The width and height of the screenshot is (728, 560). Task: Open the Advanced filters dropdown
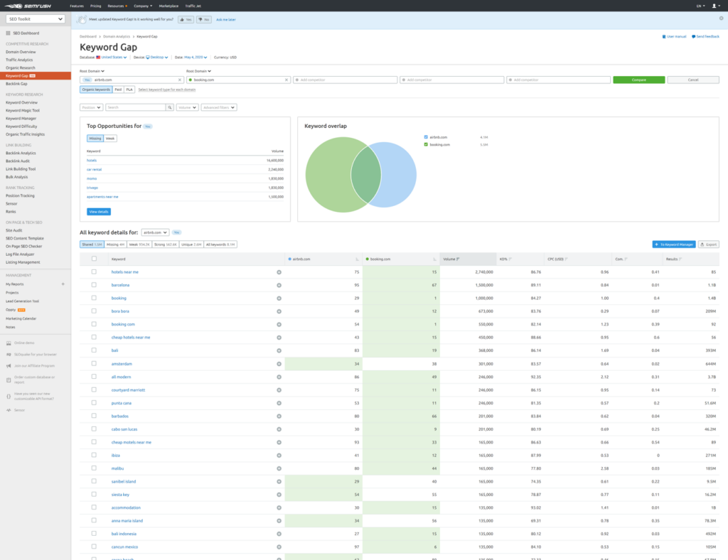[x=219, y=107]
